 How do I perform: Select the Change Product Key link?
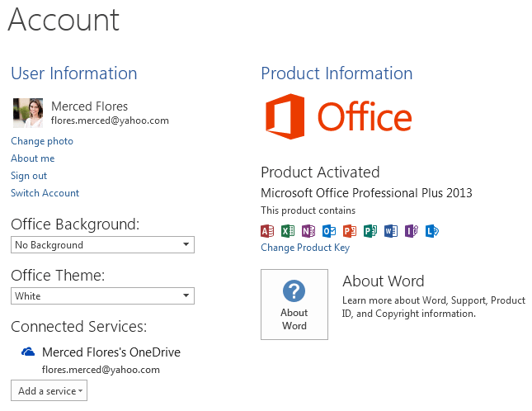click(x=305, y=248)
